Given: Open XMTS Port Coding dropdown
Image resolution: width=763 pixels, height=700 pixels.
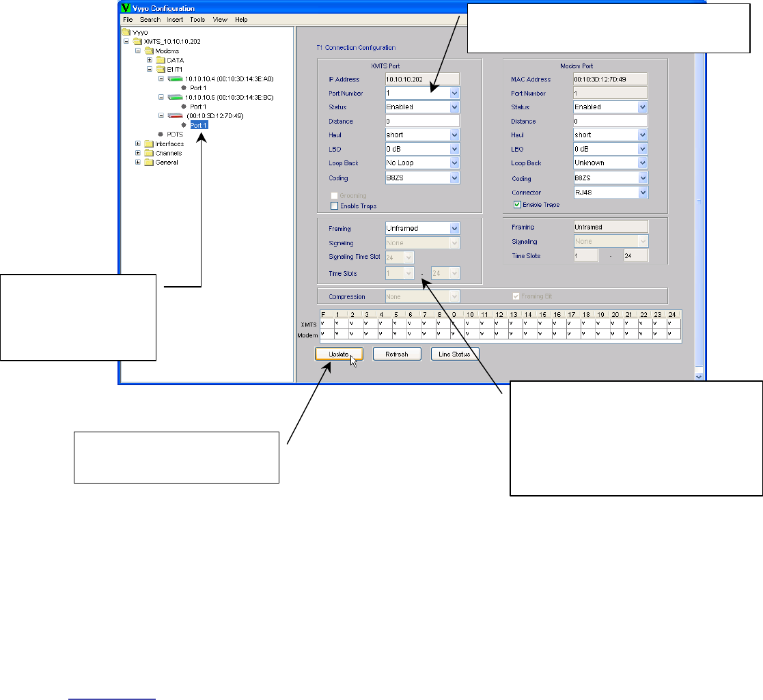Looking at the screenshot, I should [454, 178].
